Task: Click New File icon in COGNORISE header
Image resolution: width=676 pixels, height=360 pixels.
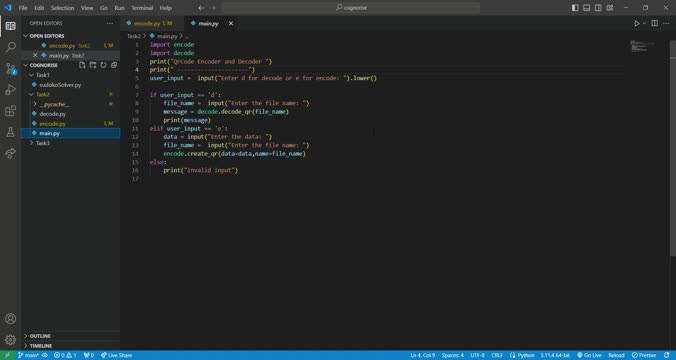Action: point(82,65)
